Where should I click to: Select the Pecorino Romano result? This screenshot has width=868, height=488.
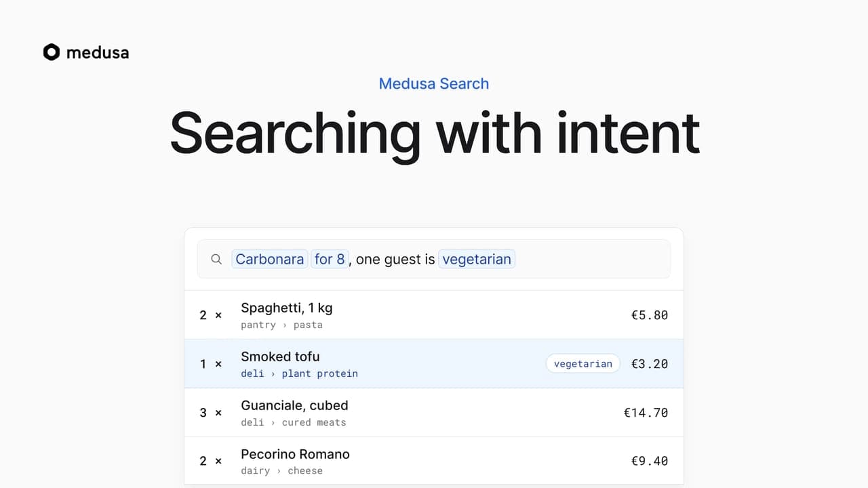pyautogui.click(x=434, y=461)
